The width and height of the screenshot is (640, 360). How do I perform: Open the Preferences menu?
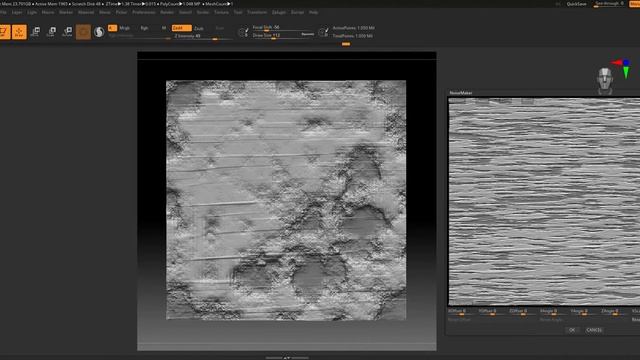click(x=144, y=13)
